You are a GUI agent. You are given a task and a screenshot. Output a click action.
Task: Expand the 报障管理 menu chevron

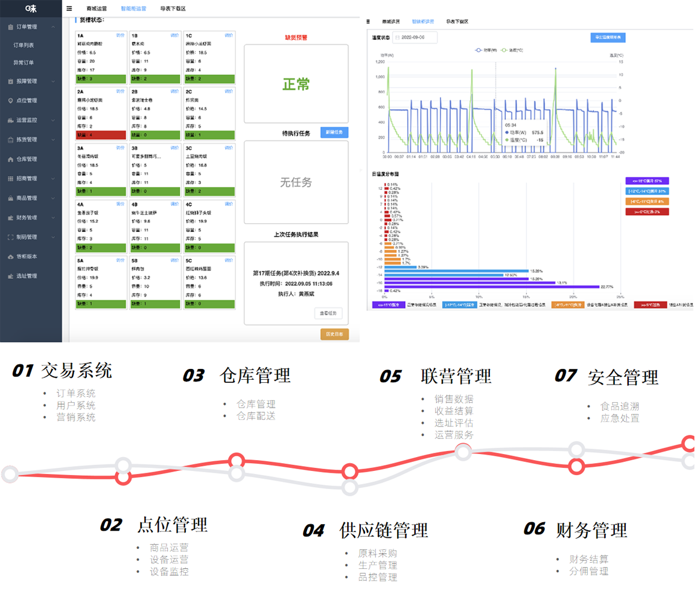coord(53,82)
